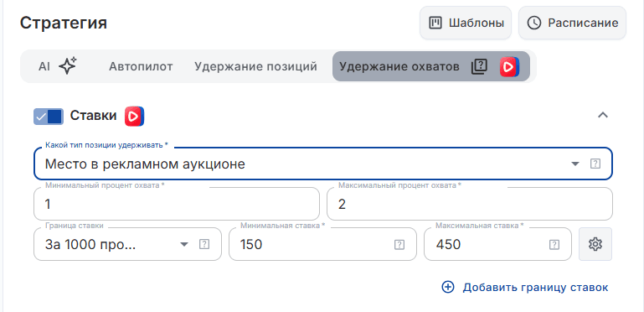
Task: Click the help icon in Удержание охватов tab
Action: click(x=479, y=66)
